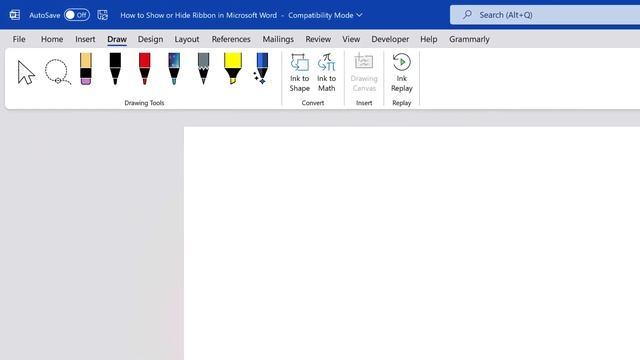Switch to the Mailings tab
Screen dimensions: 640x360
pos(278,39)
